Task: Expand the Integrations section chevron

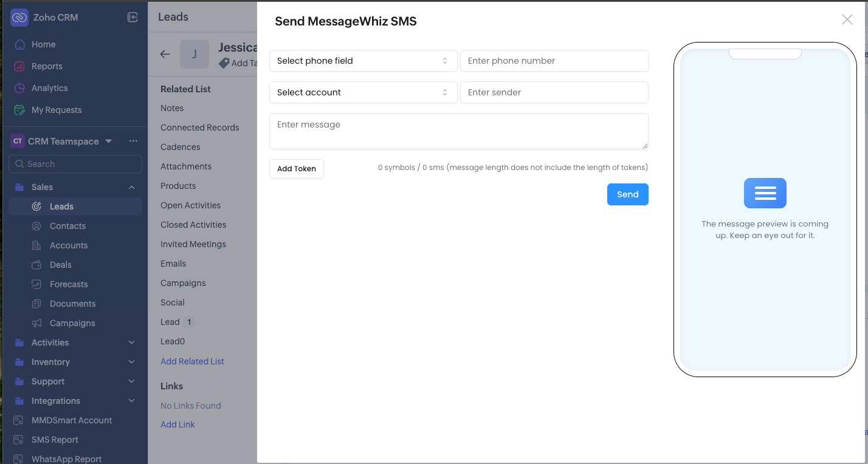Action: [132, 401]
